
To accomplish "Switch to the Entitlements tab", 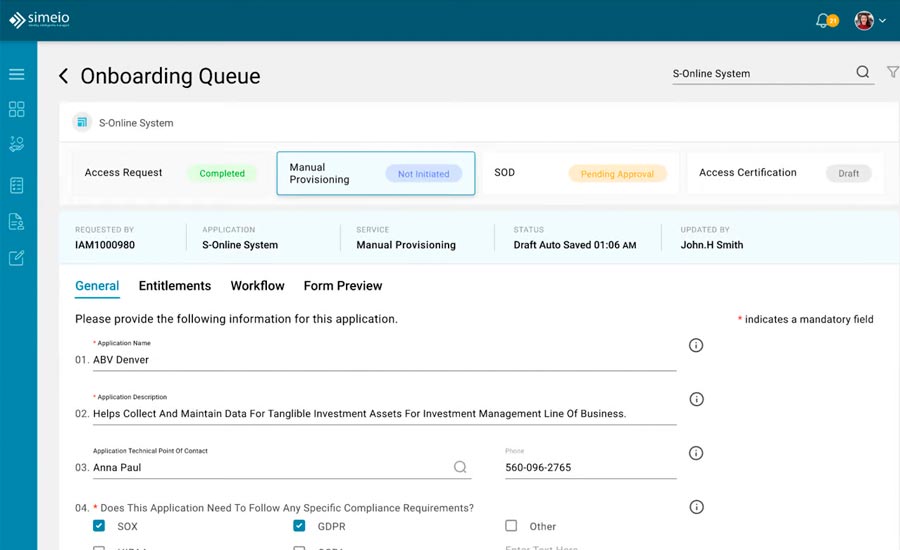I will click(x=175, y=286).
